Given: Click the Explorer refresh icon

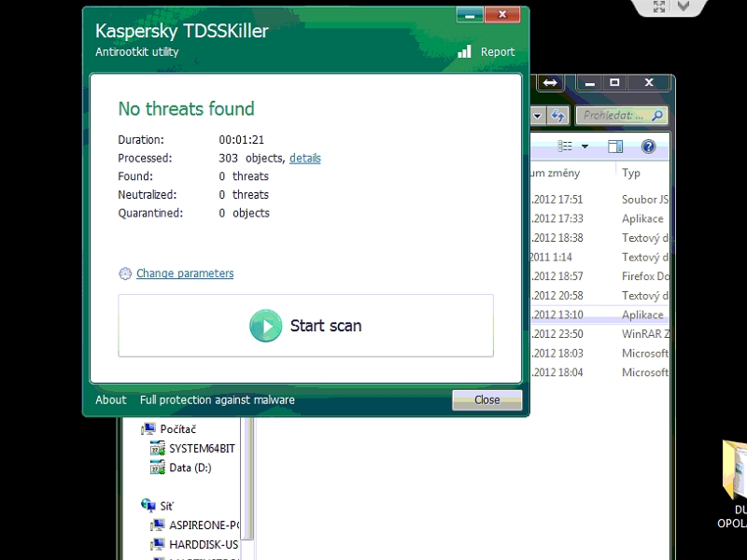Looking at the screenshot, I should (x=557, y=115).
